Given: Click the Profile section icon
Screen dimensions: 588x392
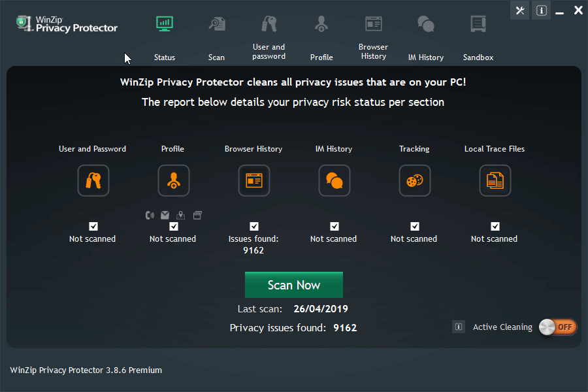Looking at the screenshot, I should point(173,180).
